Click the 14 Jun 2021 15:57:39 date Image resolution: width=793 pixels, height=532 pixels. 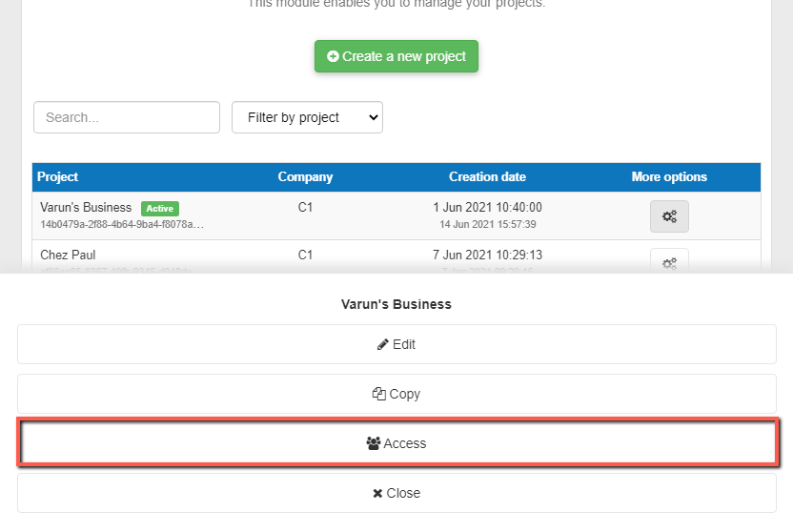coord(488,224)
